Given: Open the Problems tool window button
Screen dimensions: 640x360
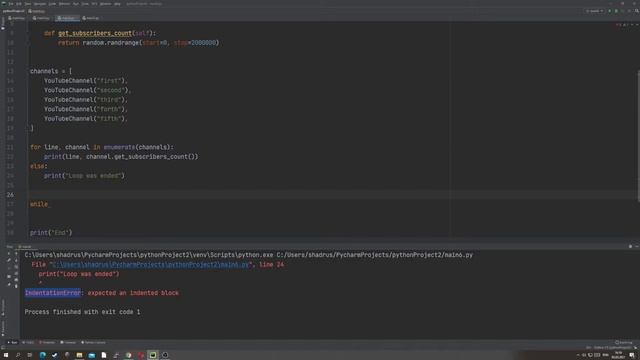Looking at the screenshot, I should click(47, 342).
